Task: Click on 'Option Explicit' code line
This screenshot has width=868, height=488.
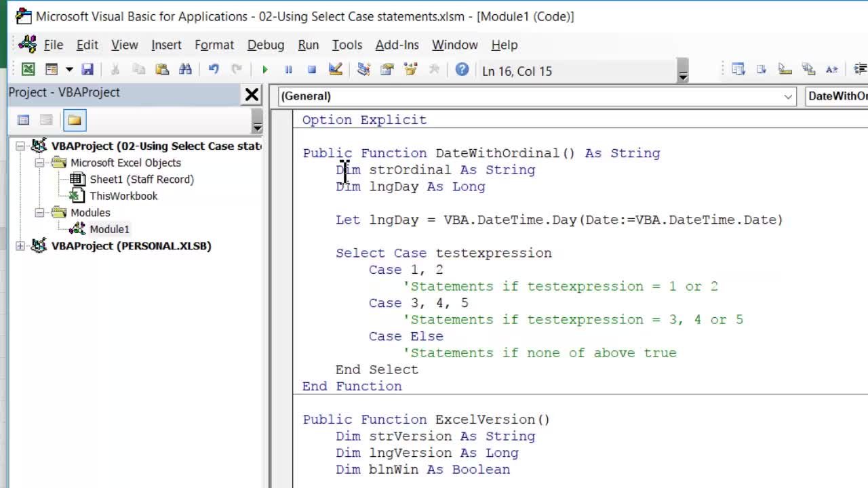Action: pos(364,120)
